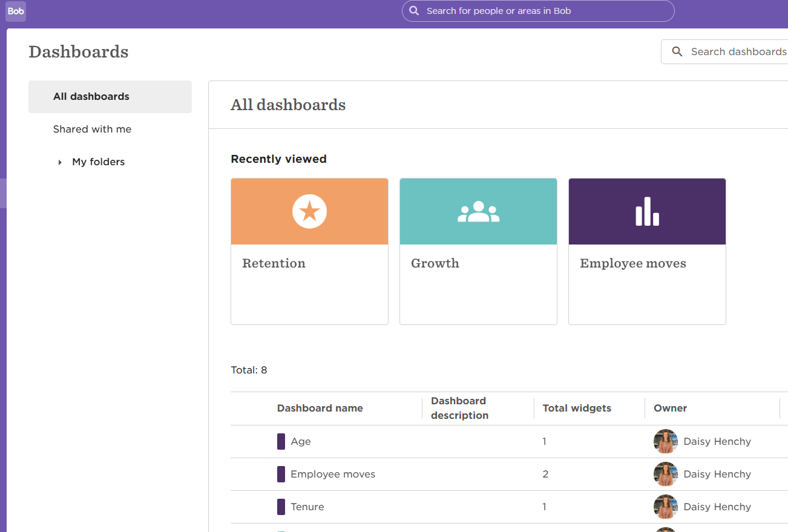This screenshot has width=788, height=532.
Task: Open the Tenure dashboard from the list
Action: click(x=307, y=507)
